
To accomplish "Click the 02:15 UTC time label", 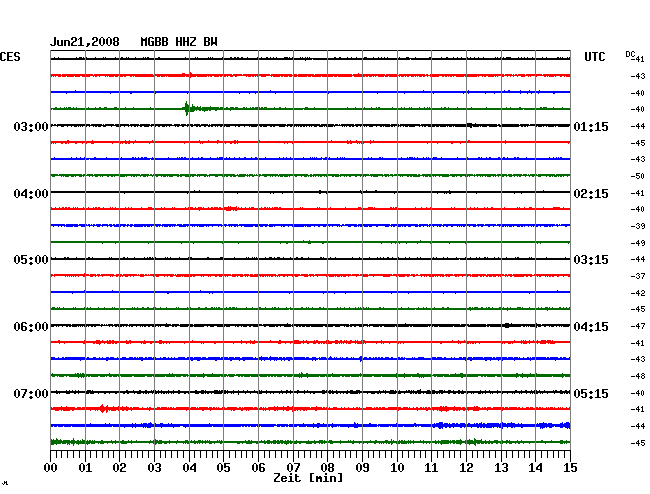I will point(591,194).
